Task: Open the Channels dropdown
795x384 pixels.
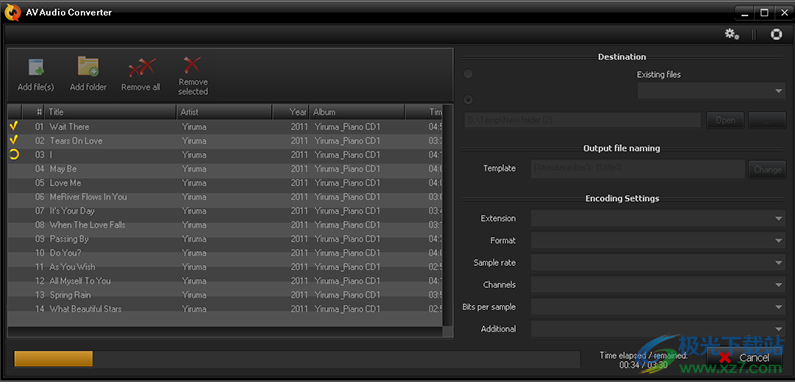Action: click(658, 285)
